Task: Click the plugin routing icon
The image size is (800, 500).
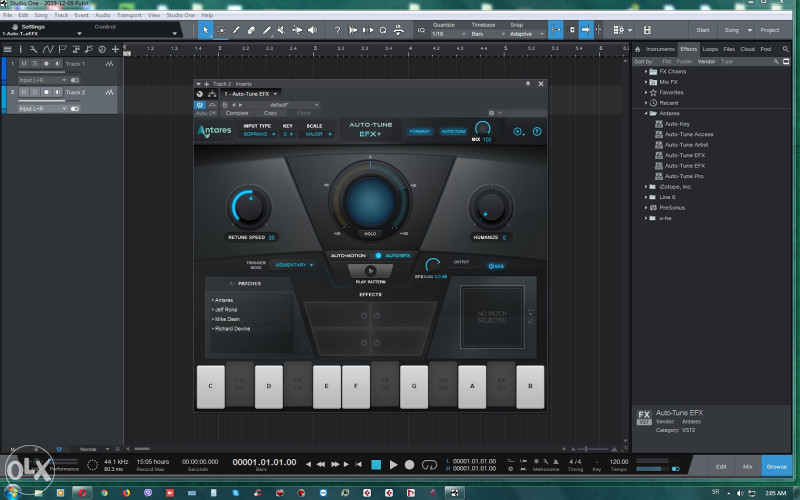Action: point(212,94)
